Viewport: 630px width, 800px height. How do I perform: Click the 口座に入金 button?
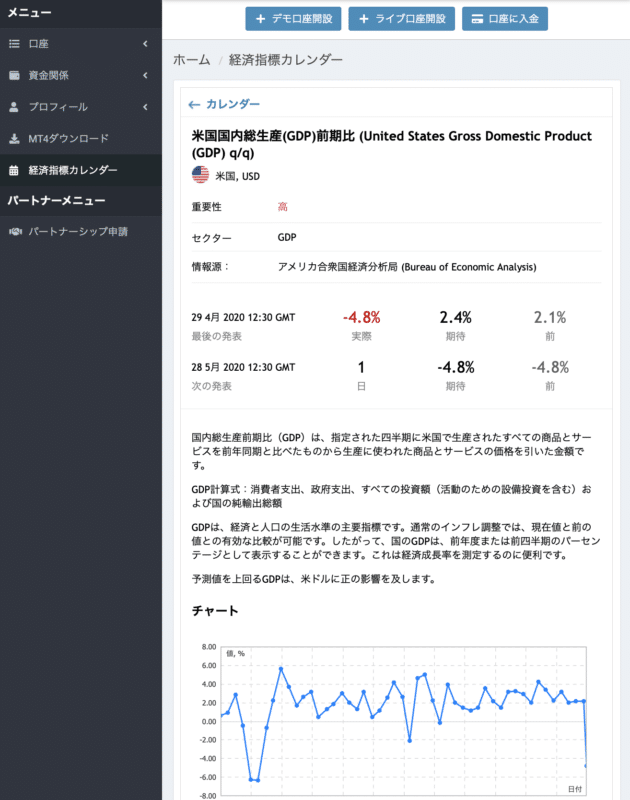[505, 19]
